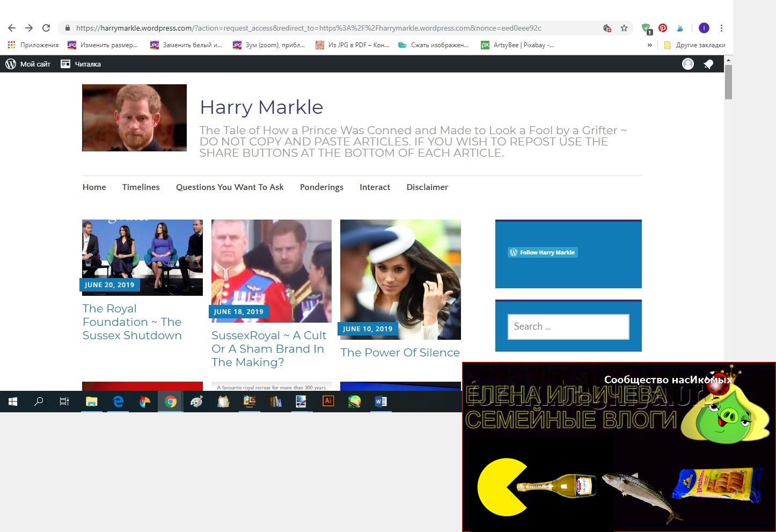Open the purple Chrome profile avatar
The height and width of the screenshot is (532, 776).
pos(704,28)
